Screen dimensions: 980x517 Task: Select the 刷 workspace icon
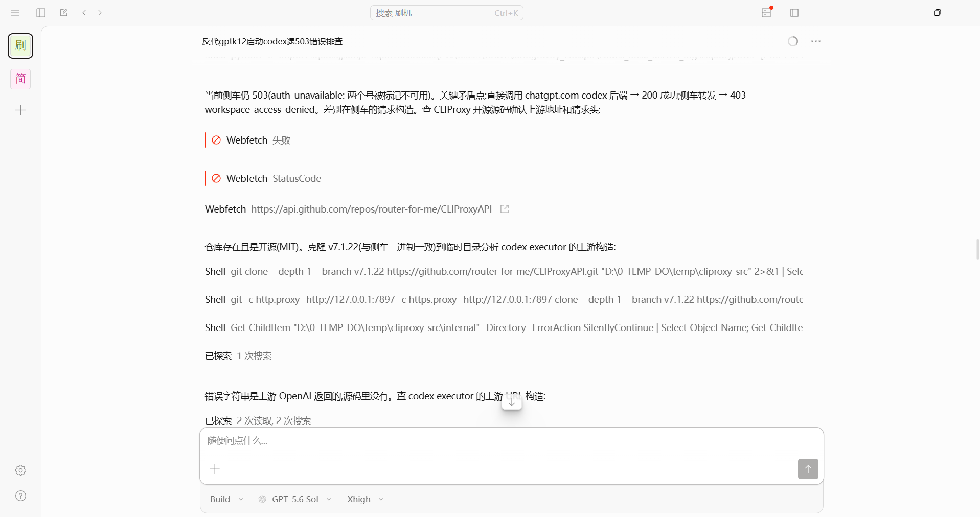click(20, 46)
